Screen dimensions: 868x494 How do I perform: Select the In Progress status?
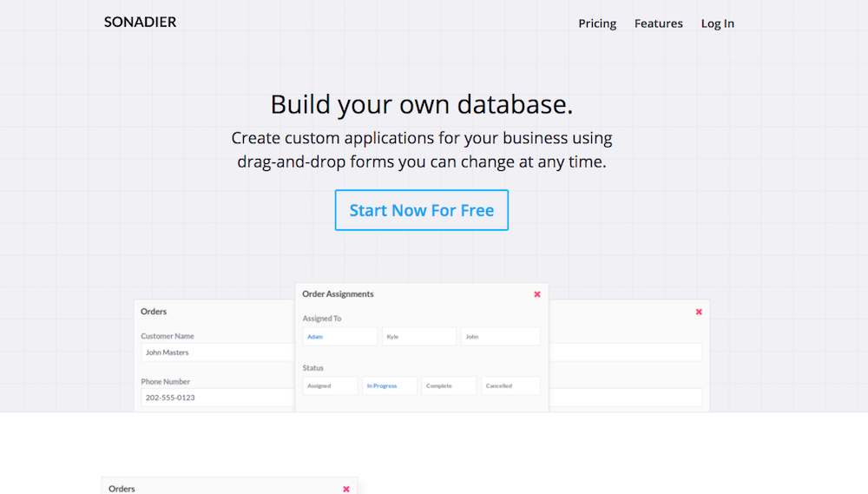(x=390, y=385)
